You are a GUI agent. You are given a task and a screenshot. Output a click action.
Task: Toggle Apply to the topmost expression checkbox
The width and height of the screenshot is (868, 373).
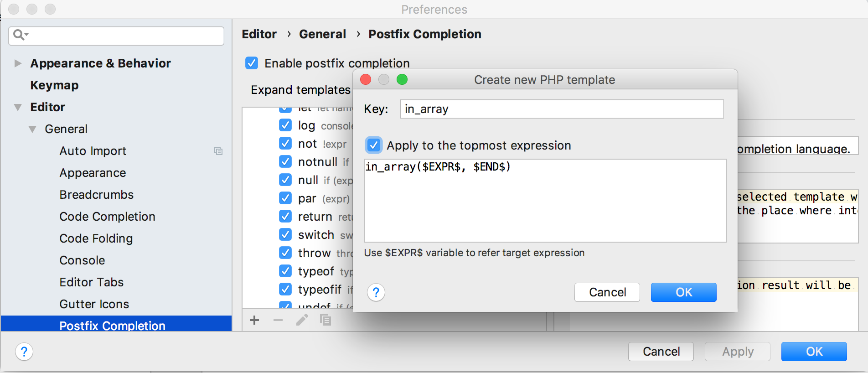click(374, 145)
